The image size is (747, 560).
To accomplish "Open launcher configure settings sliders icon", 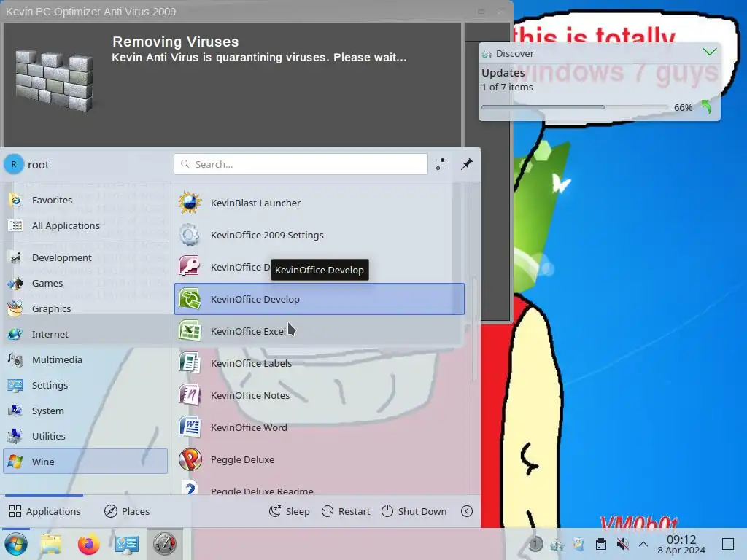I will point(441,164).
